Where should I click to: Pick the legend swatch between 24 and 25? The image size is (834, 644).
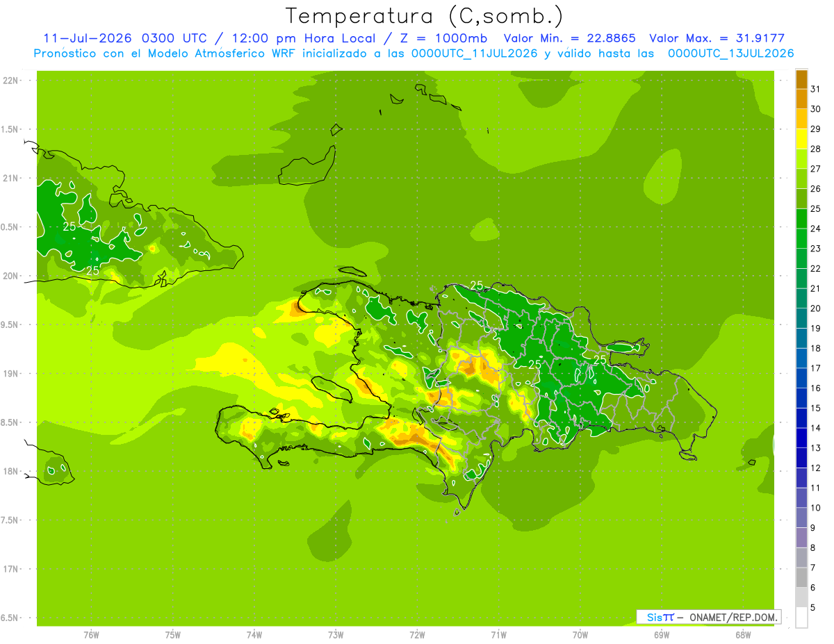(x=801, y=219)
